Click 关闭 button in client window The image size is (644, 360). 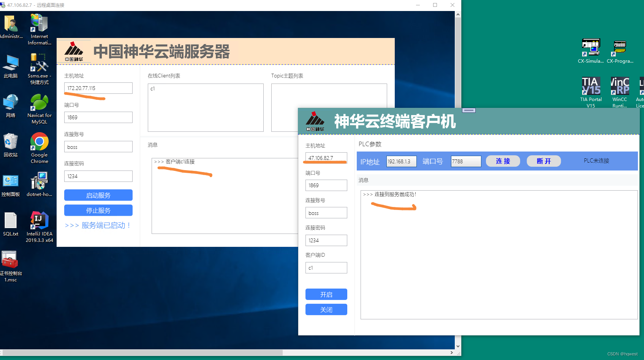[326, 309]
